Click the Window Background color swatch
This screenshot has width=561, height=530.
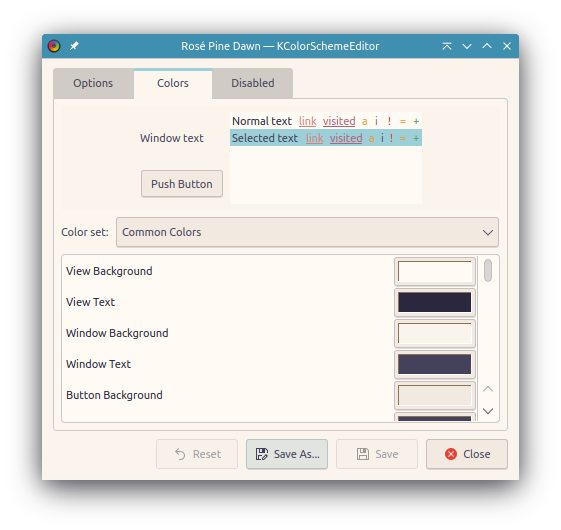click(435, 333)
